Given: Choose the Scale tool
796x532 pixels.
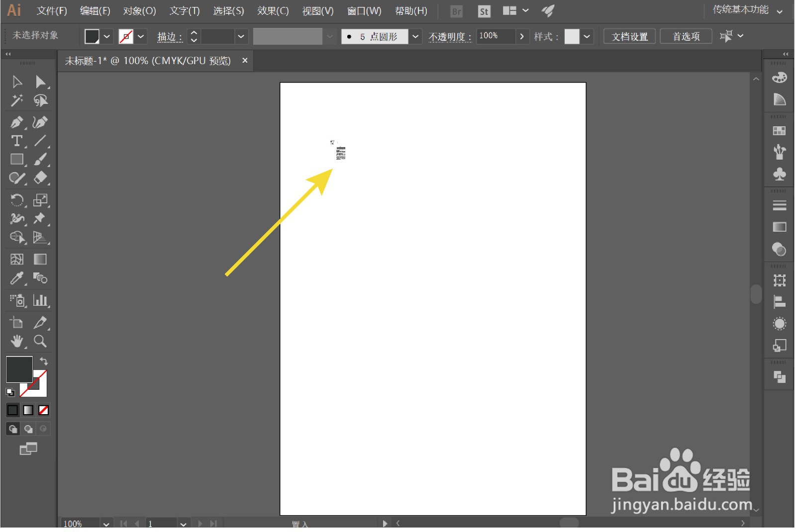Looking at the screenshot, I should coord(40,200).
